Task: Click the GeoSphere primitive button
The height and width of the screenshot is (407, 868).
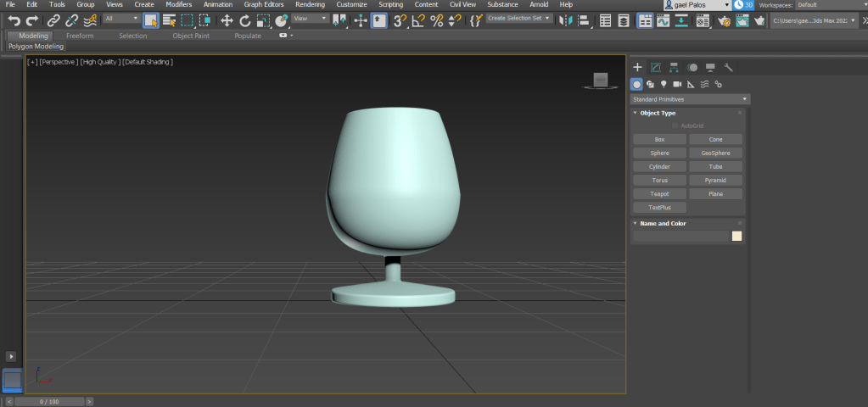Action: coord(715,153)
